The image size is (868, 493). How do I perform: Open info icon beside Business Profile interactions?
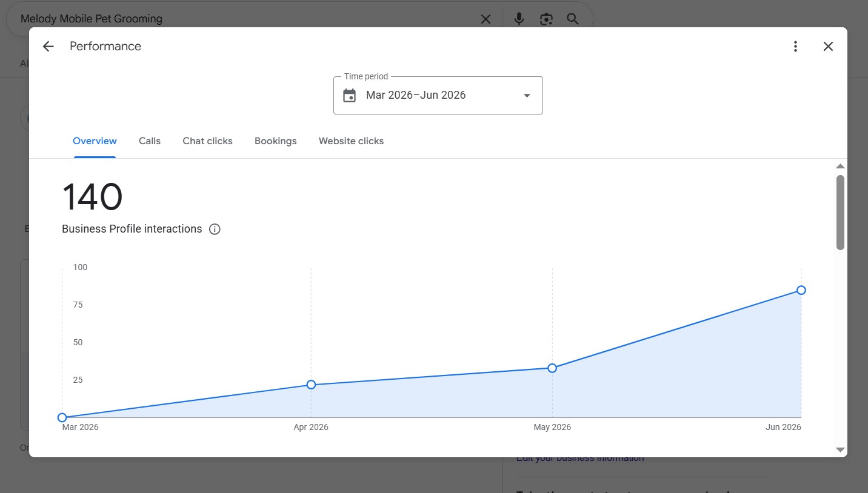(x=215, y=230)
